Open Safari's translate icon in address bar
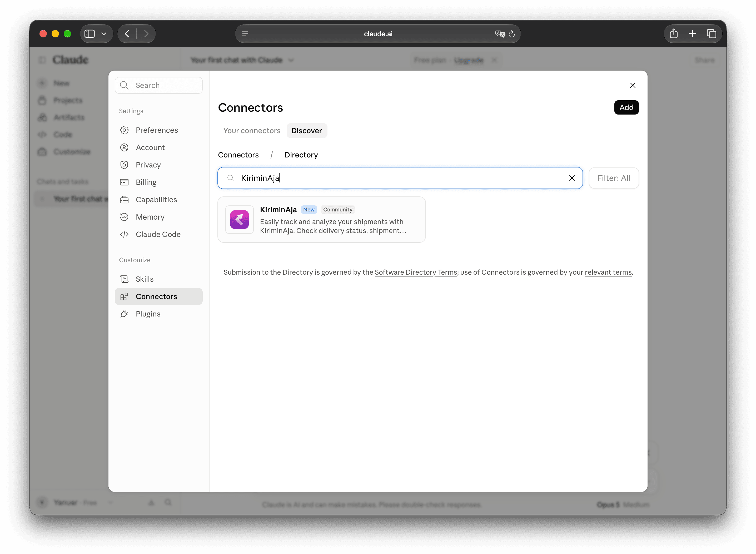This screenshot has width=756, height=554. 500,34
